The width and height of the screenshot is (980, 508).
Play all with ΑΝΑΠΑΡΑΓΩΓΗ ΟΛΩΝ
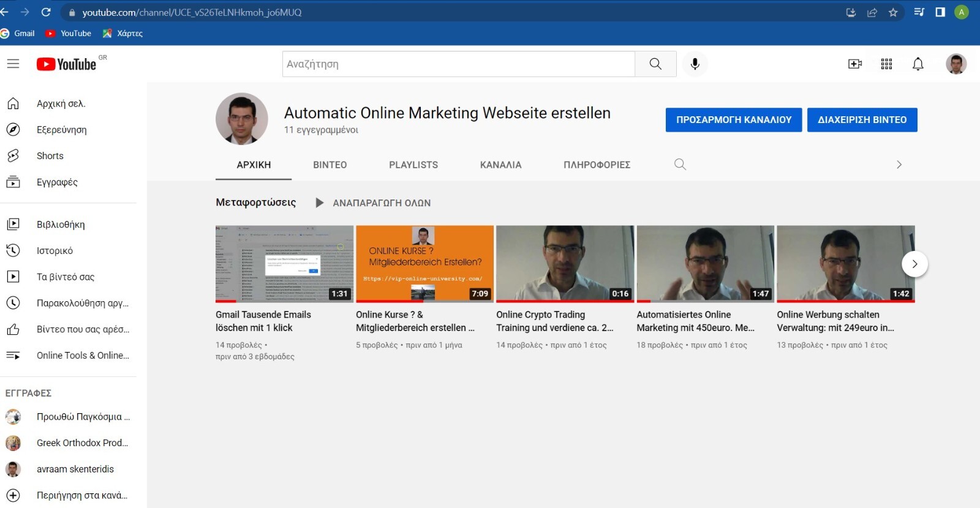[373, 203]
